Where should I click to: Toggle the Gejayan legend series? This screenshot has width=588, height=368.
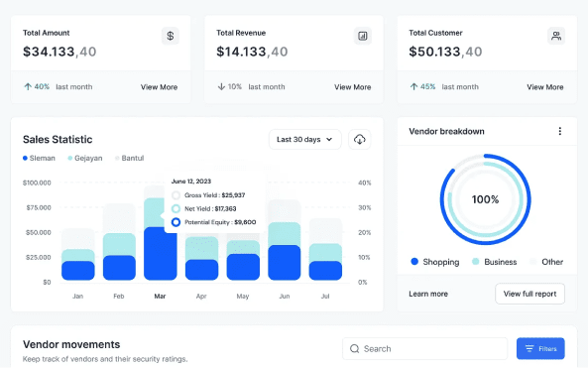tap(85, 158)
